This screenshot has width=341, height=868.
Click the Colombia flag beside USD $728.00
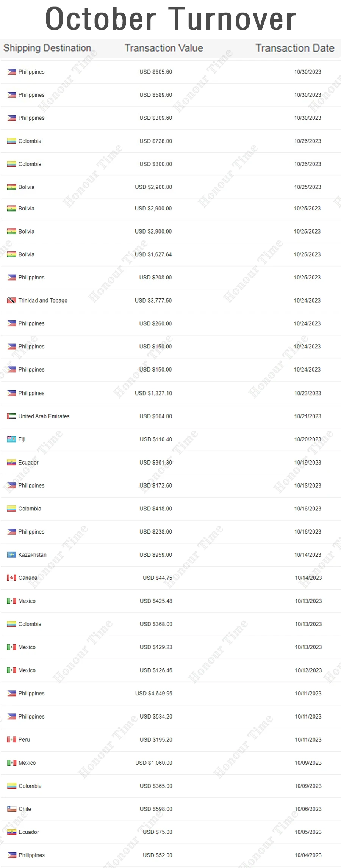click(11, 141)
